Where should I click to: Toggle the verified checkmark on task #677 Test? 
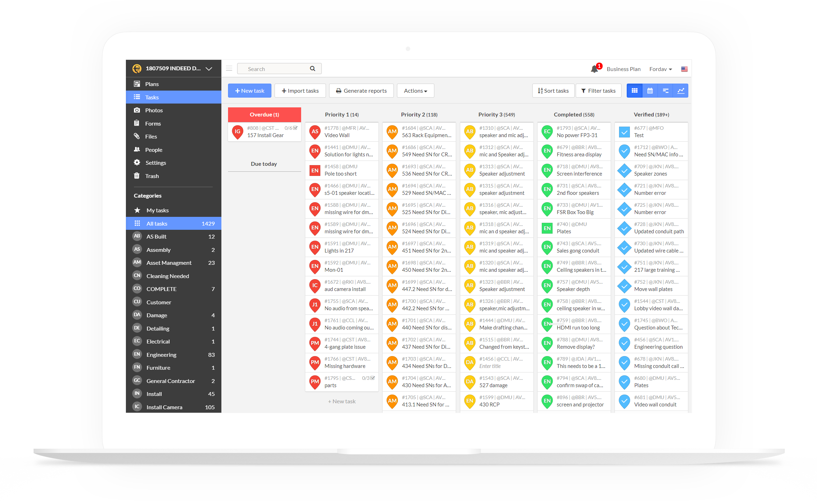[x=624, y=132]
